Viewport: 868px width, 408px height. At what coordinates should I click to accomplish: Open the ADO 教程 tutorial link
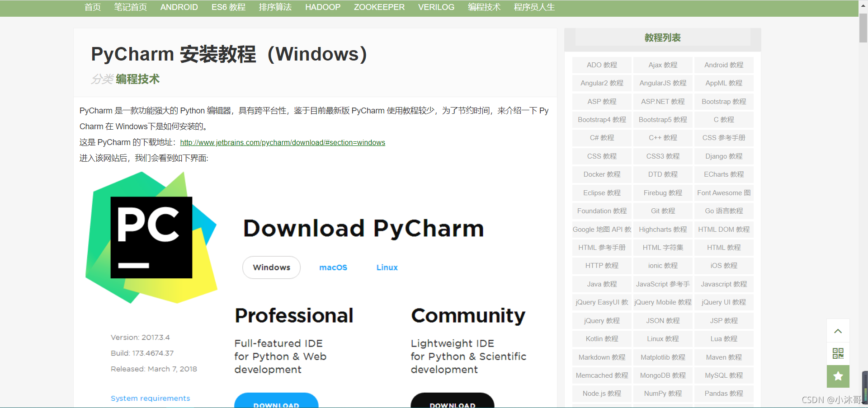pos(602,65)
